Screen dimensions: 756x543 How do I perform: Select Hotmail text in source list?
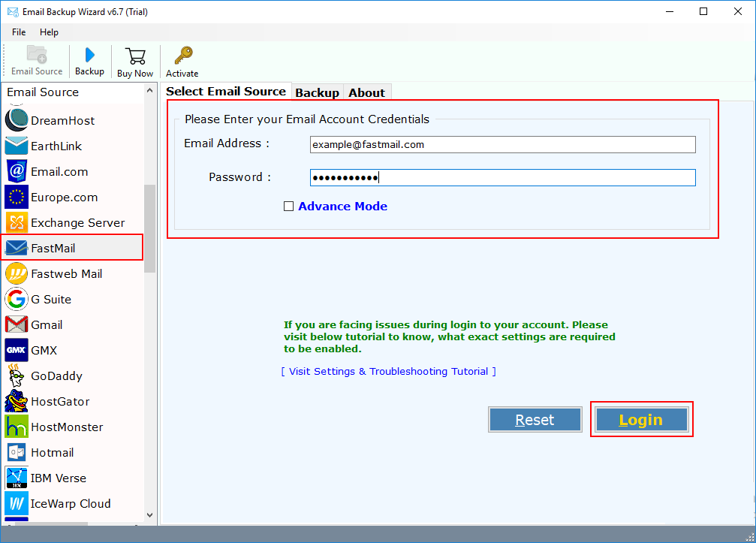tap(52, 453)
